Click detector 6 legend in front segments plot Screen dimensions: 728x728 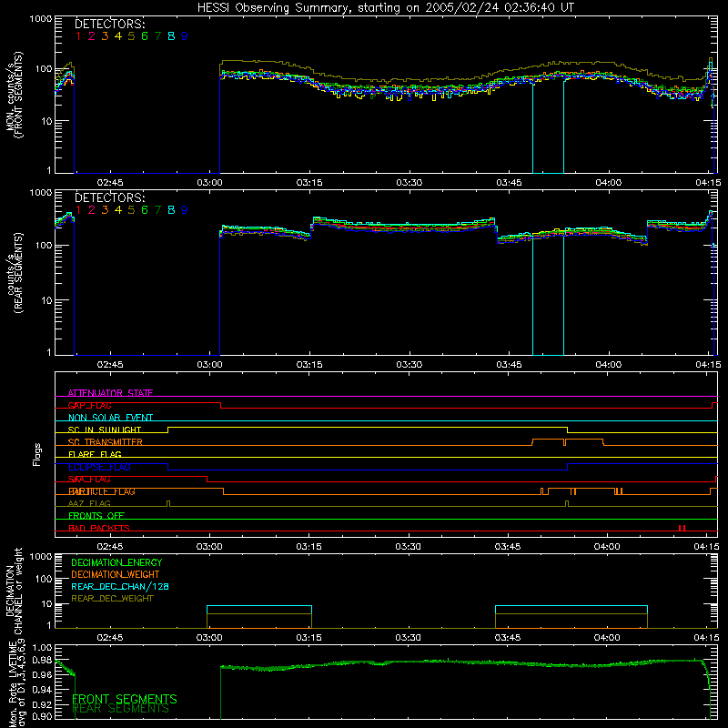(145, 36)
